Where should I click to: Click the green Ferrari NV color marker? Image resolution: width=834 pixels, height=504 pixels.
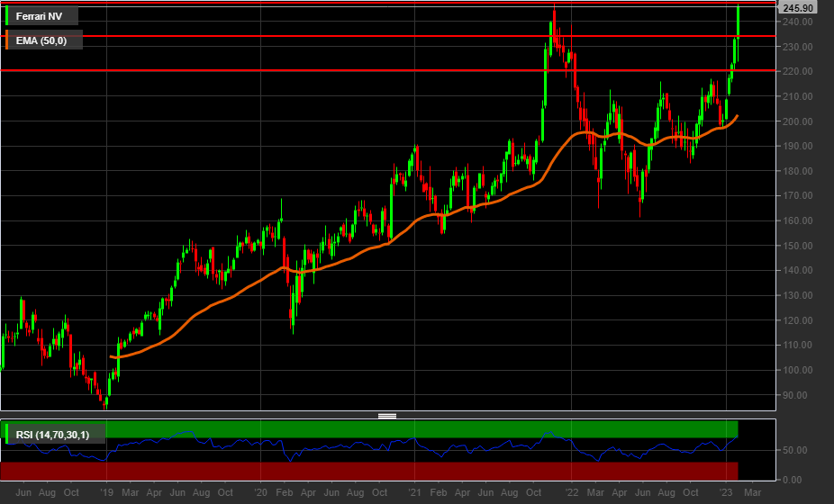(x=7, y=15)
